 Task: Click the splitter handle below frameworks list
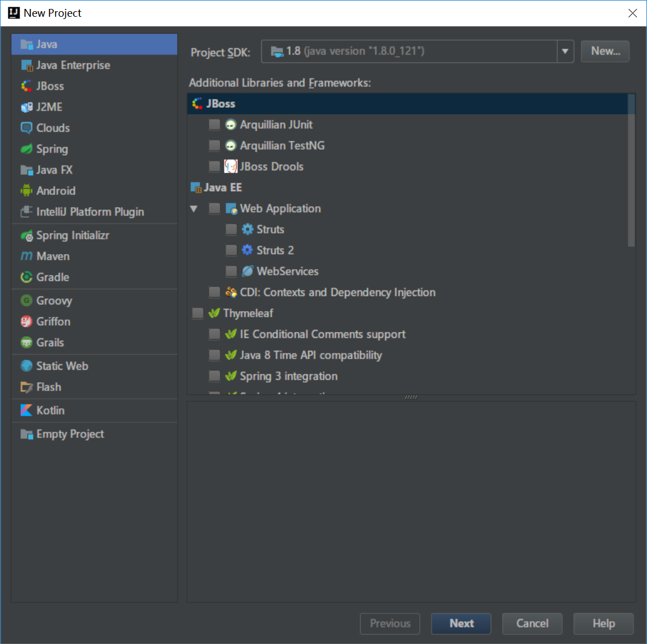pos(410,397)
